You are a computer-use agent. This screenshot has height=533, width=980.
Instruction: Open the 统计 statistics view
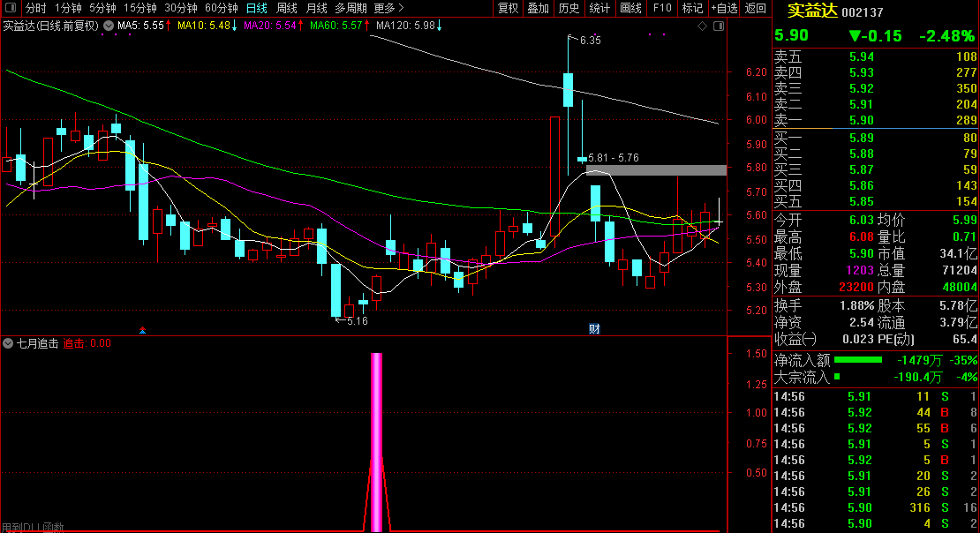coord(599,8)
